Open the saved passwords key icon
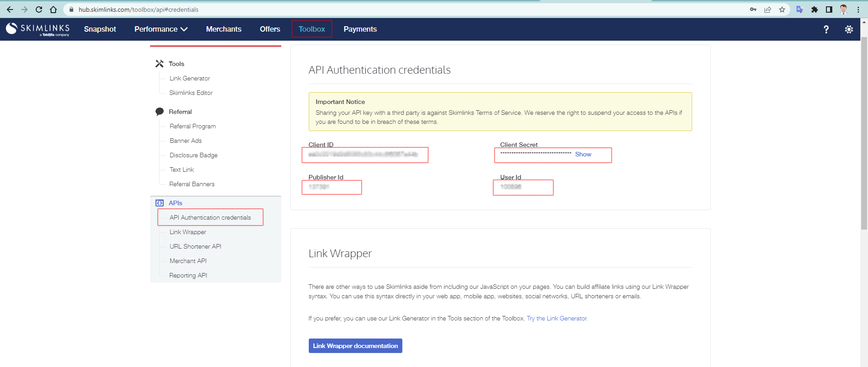Viewport: 868px width, 367px height. point(753,9)
